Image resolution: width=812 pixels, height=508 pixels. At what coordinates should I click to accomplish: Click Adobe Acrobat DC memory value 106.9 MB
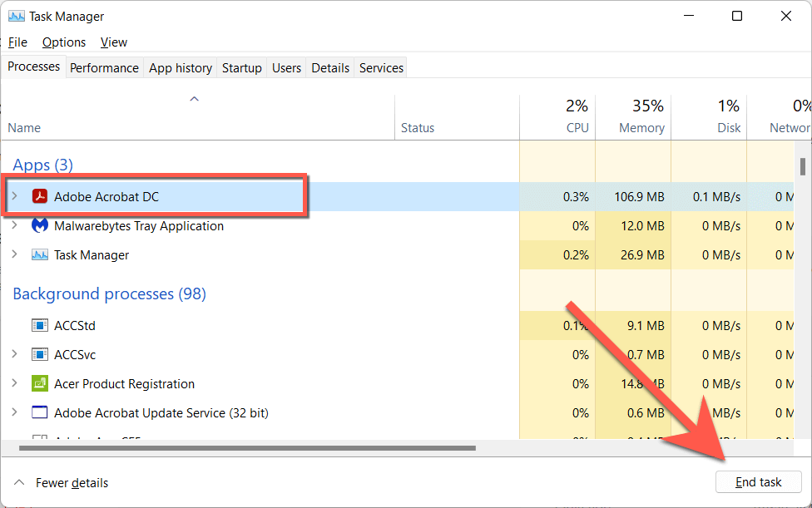[639, 196]
